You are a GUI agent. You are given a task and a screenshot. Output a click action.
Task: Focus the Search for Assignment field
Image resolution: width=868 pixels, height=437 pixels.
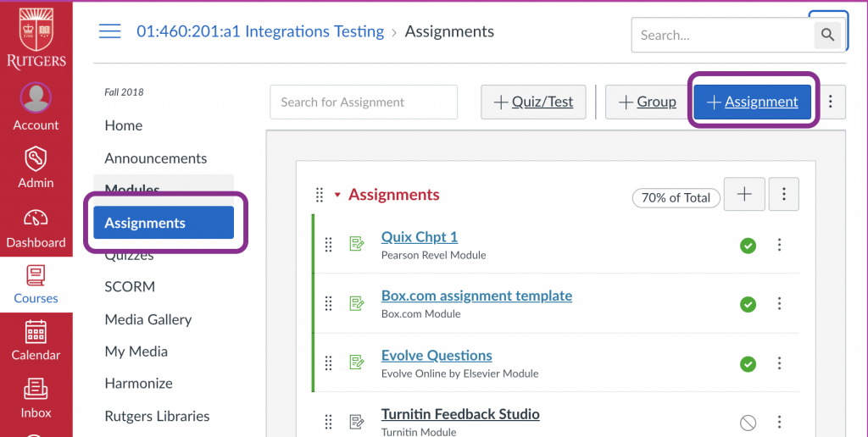[364, 102]
